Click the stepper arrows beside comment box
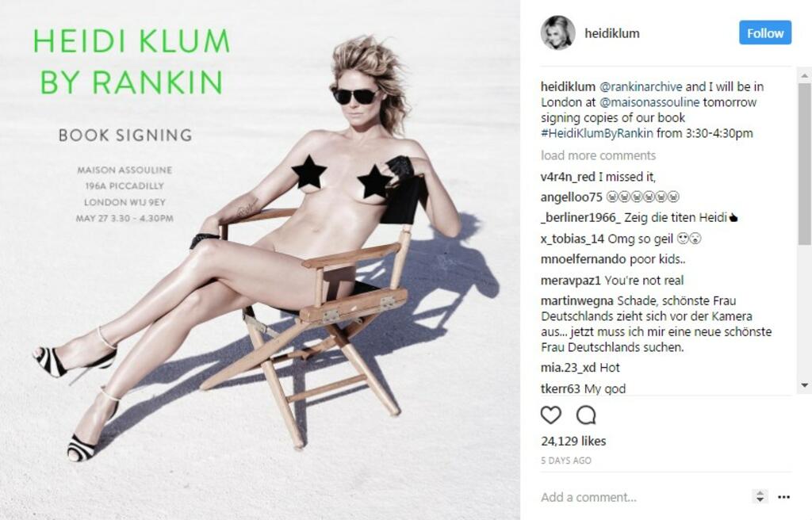The image size is (812, 520). click(760, 496)
